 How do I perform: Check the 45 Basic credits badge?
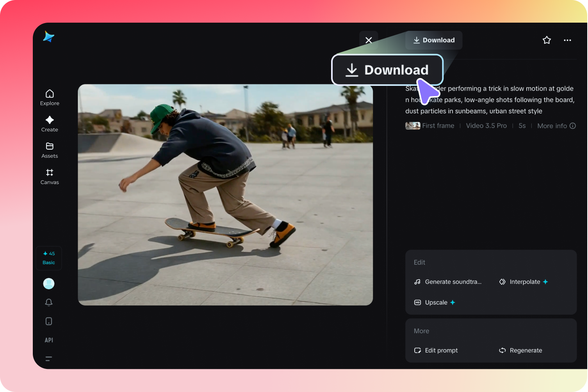coord(48,258)
